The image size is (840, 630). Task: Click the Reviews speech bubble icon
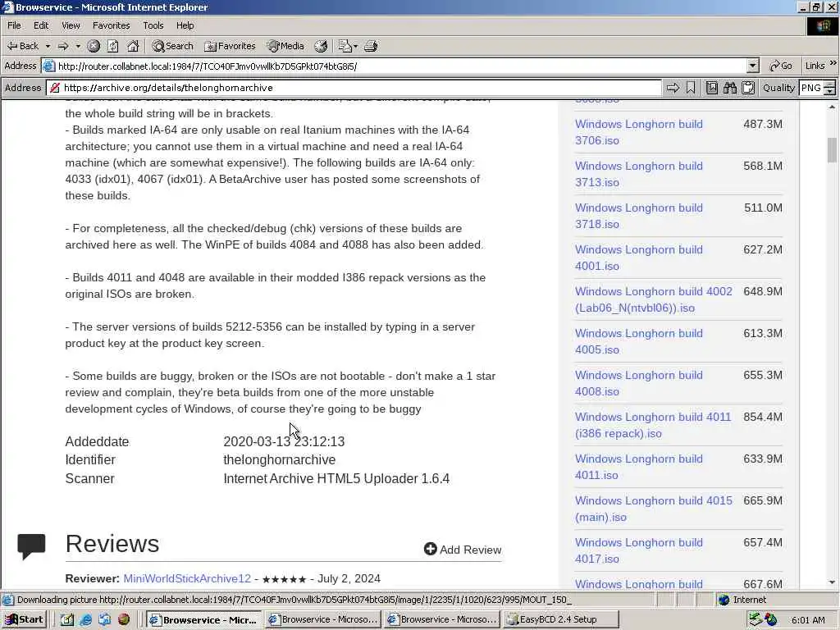point(31,546)
